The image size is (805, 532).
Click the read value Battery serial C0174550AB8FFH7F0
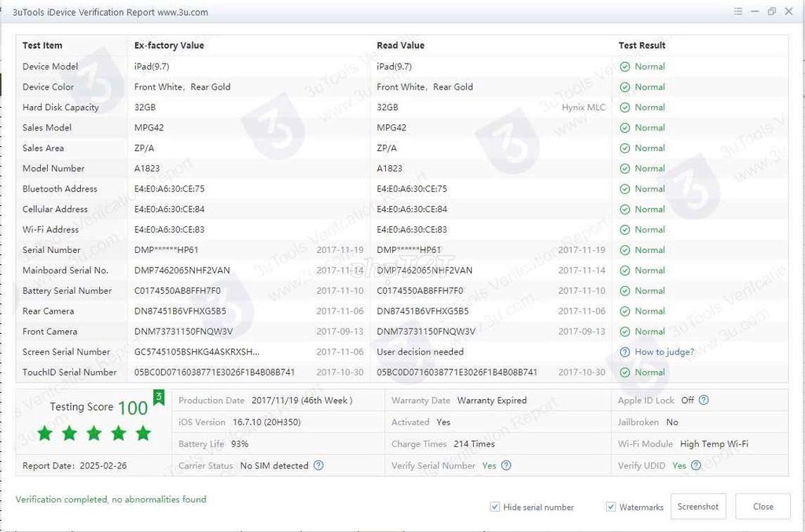click(x=420, y=291)
